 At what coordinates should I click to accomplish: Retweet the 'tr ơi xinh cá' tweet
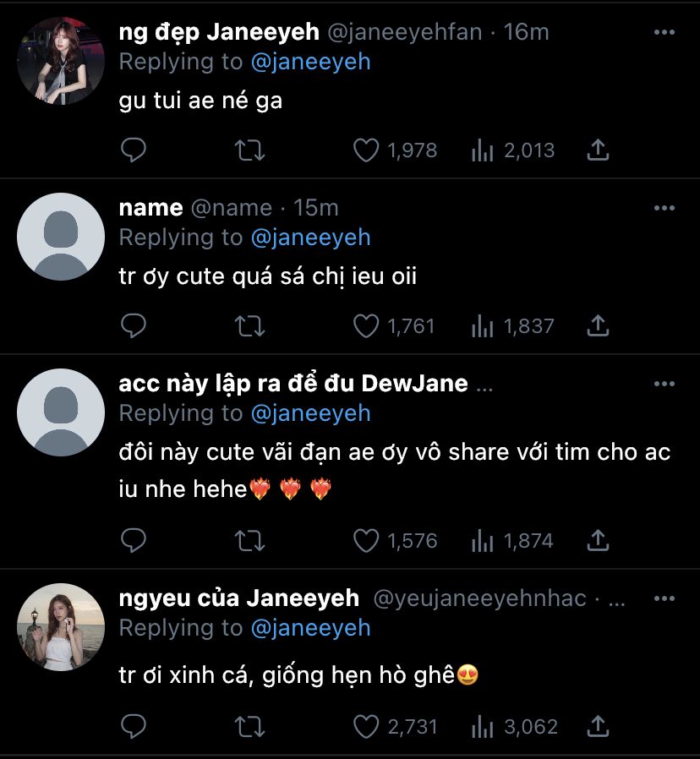click(x=249, y=726)
